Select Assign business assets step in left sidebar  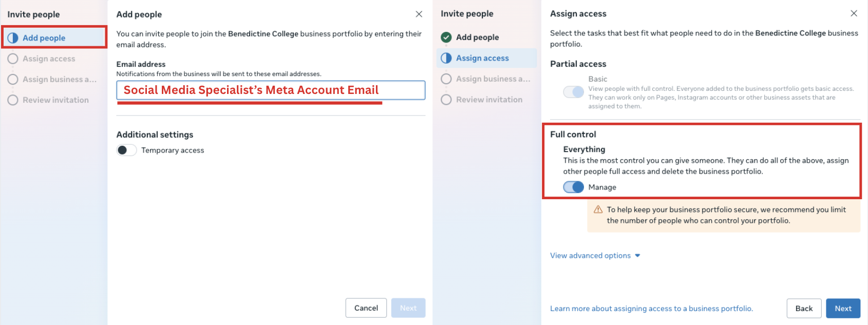[59, 80]
